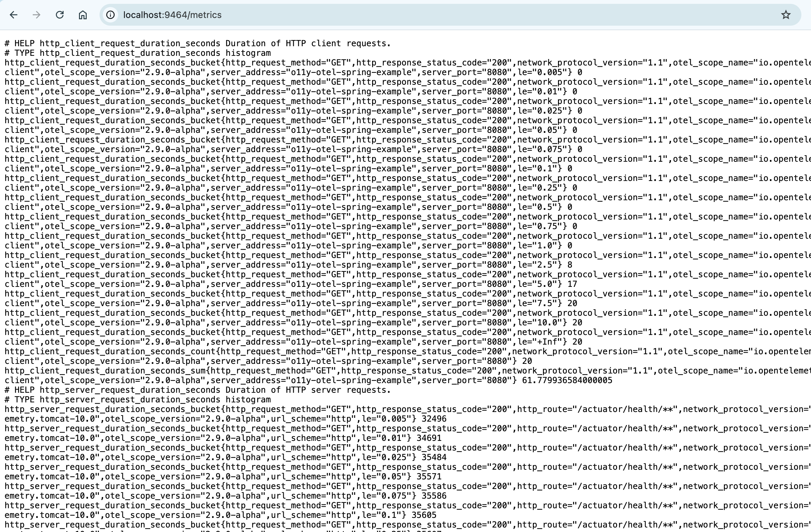
Task: Click the server bucket value 35586
Action: 434,496
